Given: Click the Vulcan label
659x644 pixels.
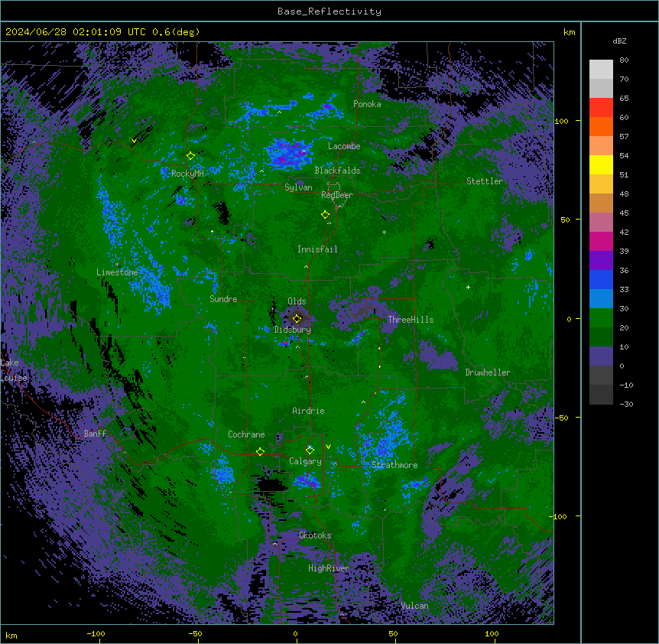Looking at the screenshot, I should click(x=415, y=606).
